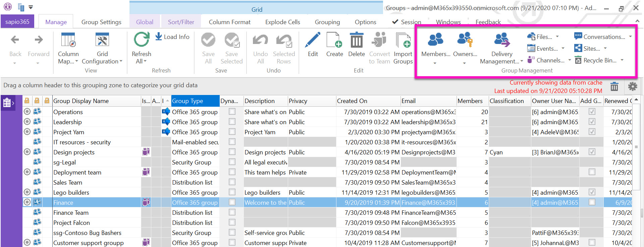The width and height of the screenshot is (644, 247).
Task: Open the Explode Cells tab
Action: (283, 22)
